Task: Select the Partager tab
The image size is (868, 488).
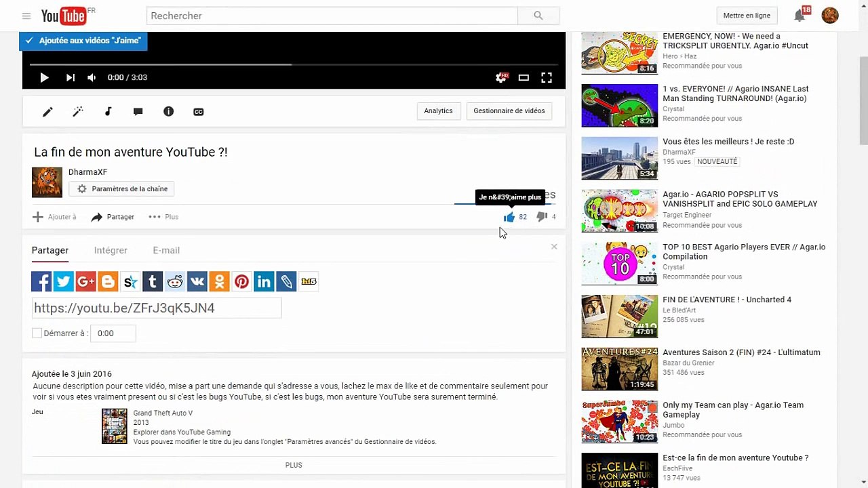Action: click(50, 250)
